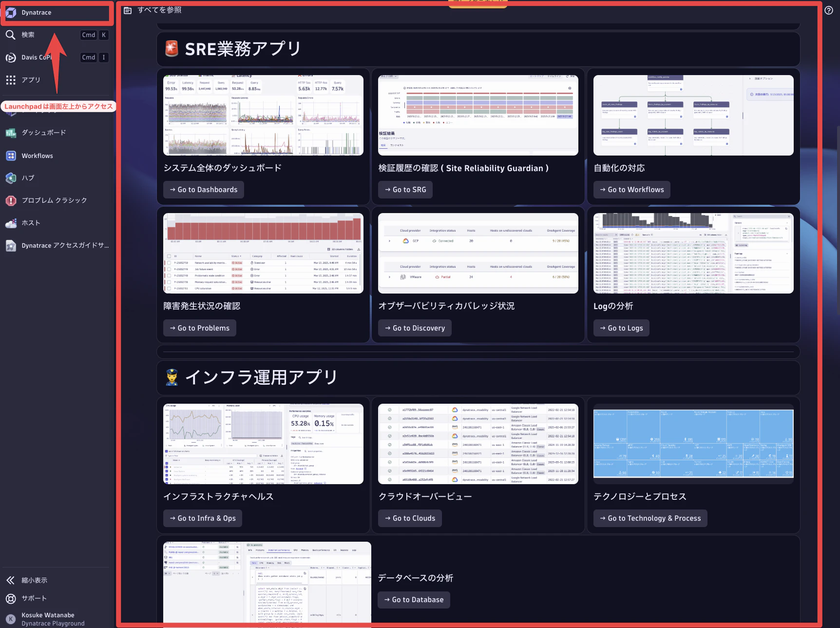The height and width of the screenshot is (628, 840).
Task: Select 検索 in the sidebar
Action: 28,35
